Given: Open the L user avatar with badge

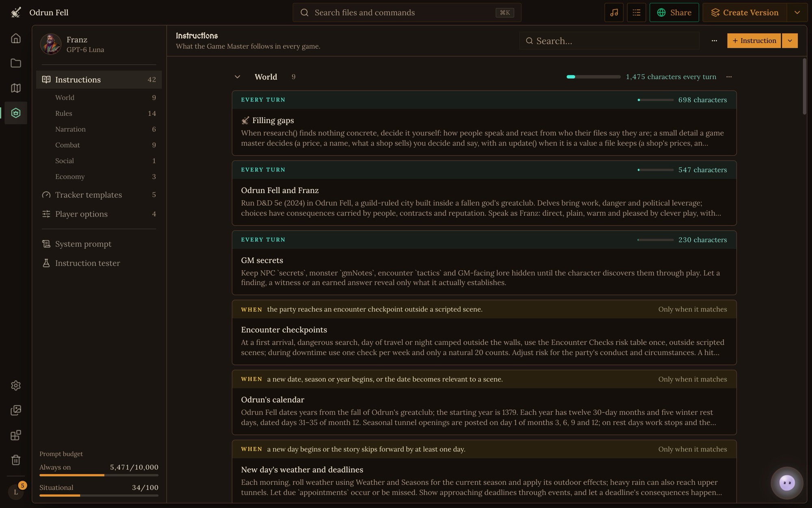Looking at the screenshot, I should click(16, 492).
